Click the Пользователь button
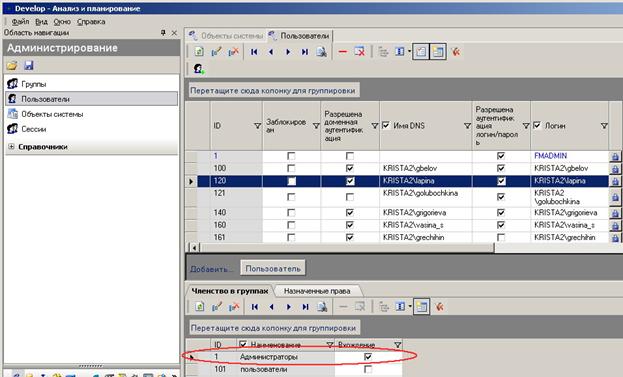This screenshot has height=377, width=623. [273, 269]
